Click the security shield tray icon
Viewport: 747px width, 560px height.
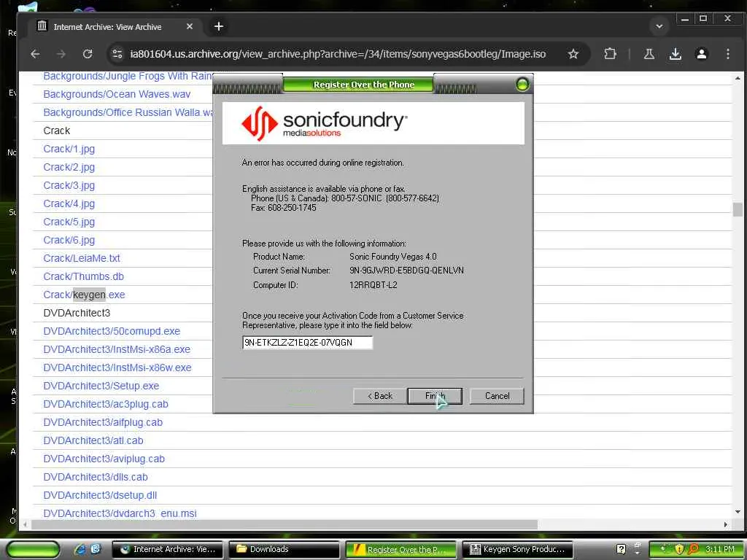pyautogui.click(x=679, y=550)
